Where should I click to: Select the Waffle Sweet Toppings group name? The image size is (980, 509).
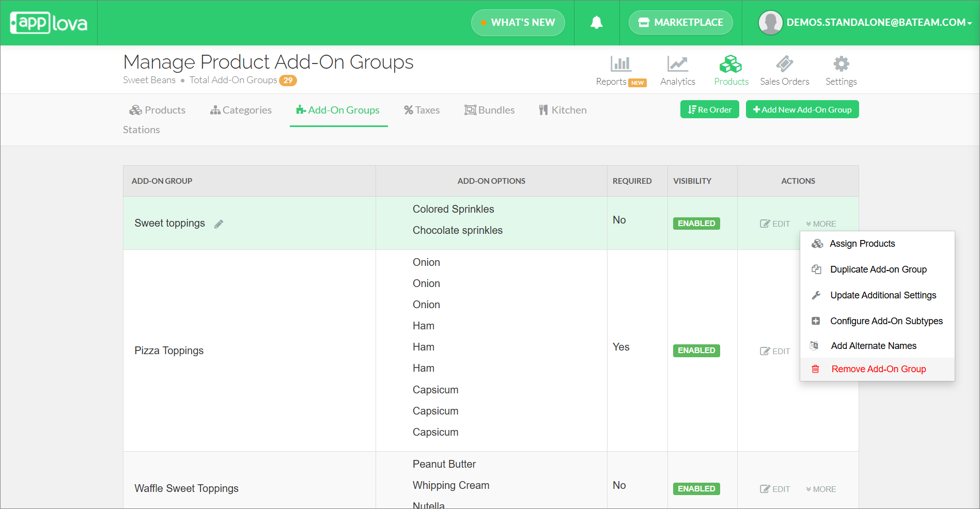coord(186,488)
